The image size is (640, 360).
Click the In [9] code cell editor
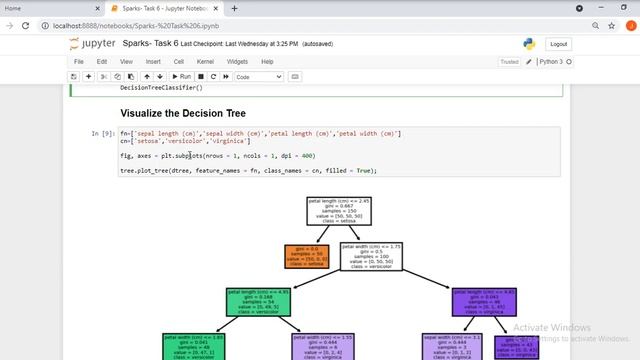click(x=339, y=152)
